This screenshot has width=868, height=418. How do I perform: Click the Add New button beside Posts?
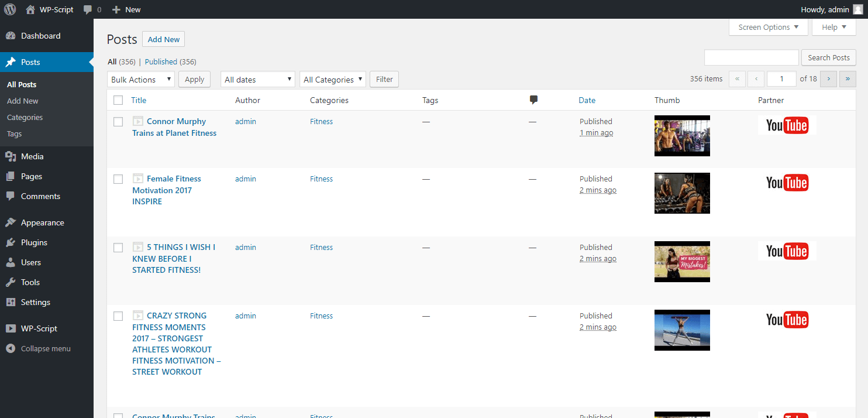164,39
